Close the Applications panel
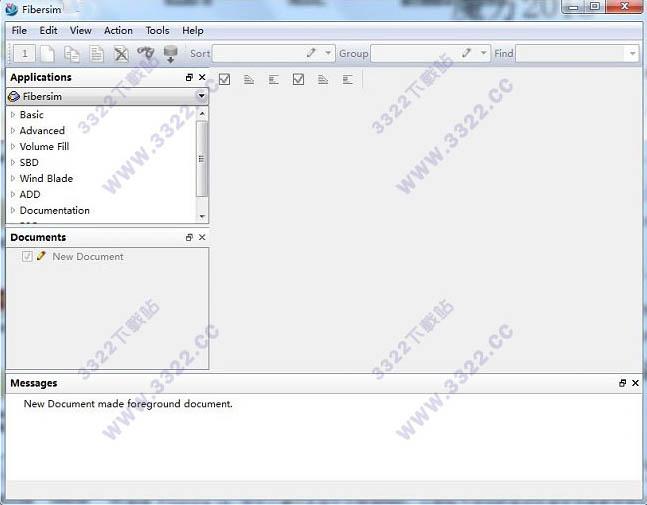647x505 pixels. coord(202,77)
